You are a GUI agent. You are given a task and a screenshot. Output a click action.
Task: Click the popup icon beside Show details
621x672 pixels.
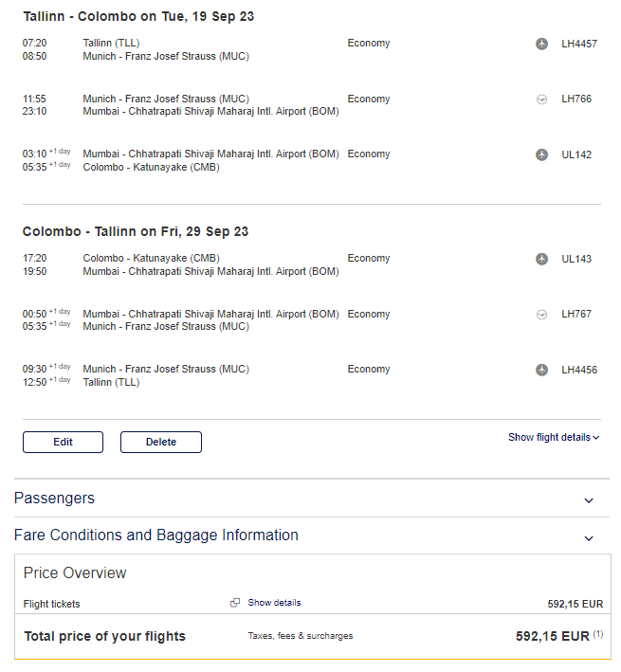[x=235, y=603]
